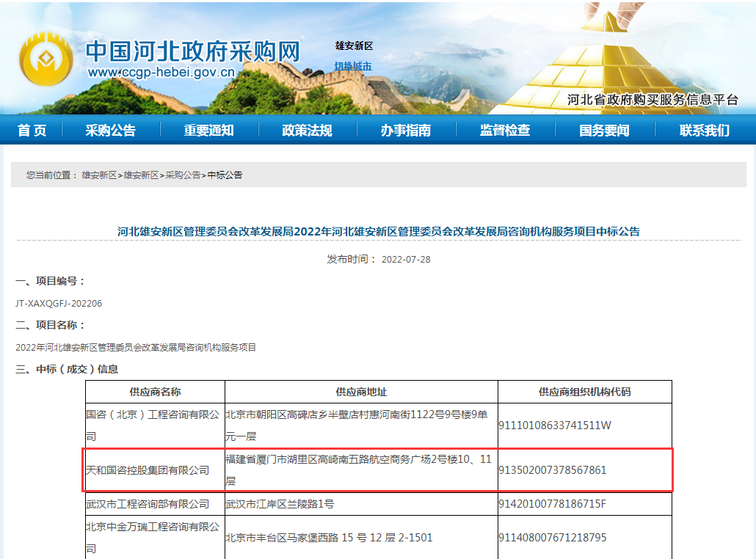
Task: Click the 中标公告 breadcrumb item
Action: pyautogui.click(x=225, y=175)
